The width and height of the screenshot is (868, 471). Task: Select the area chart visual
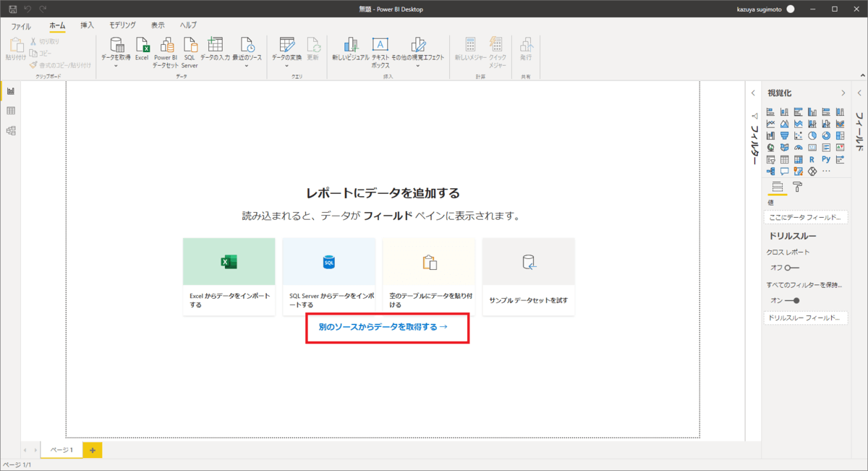(x=784, y=124)
